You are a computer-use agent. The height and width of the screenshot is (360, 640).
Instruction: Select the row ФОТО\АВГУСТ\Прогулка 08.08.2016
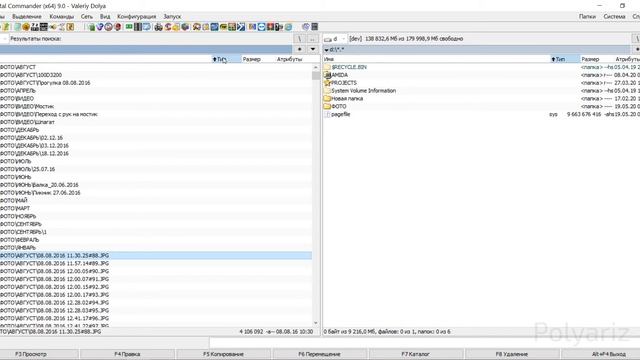click(156, 83)
